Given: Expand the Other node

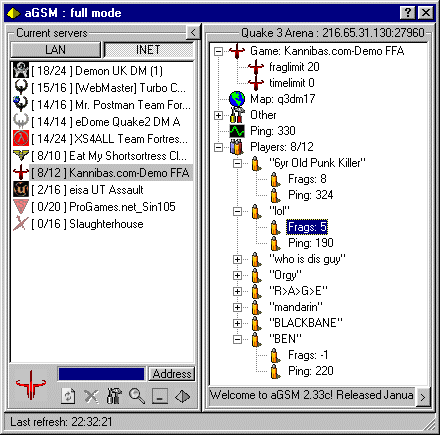Looking at the screenshot, I should coord(218,115).
